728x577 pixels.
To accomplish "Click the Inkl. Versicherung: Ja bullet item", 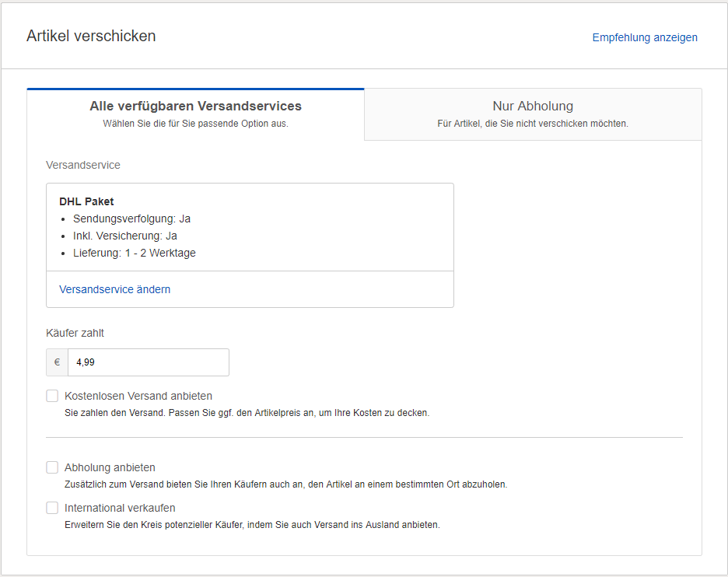I will click(x=125, y=236).
